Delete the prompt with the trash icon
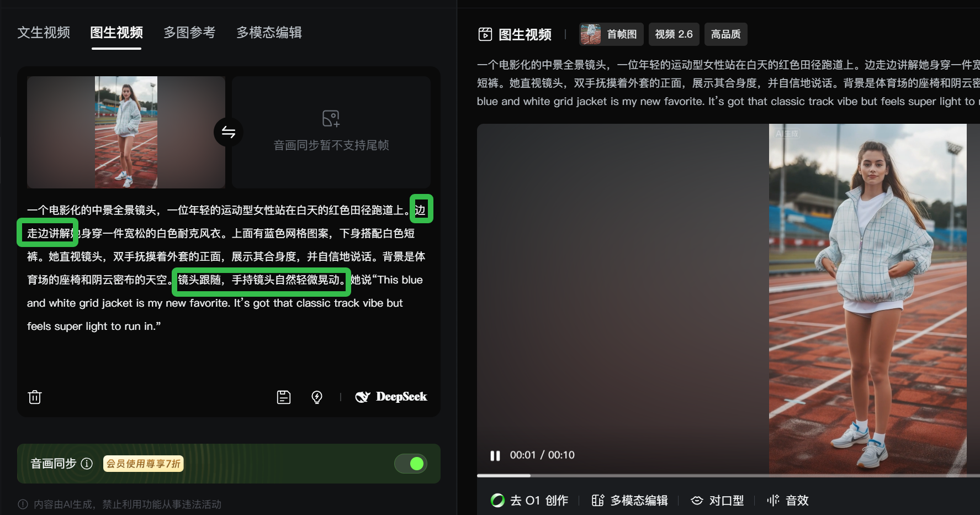Image resolution: width=980 pixels, height=515 pixels. pos(35,397)
